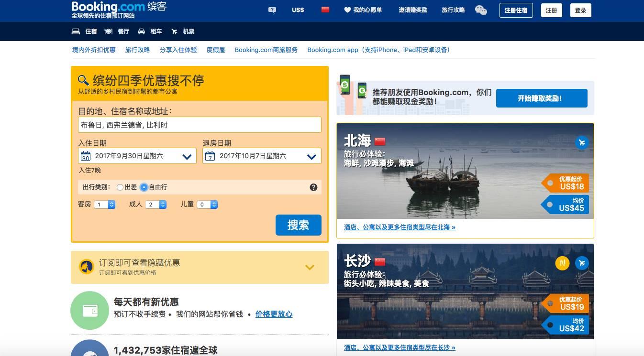The width and height of the screenshot is (644, 356).
Task: Open 旅行攻略 in the top header
Action: point(453,10)
